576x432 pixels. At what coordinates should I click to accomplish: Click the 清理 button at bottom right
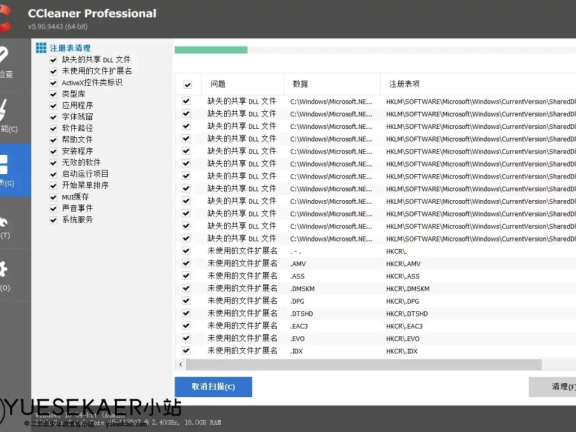pos(552,387)
